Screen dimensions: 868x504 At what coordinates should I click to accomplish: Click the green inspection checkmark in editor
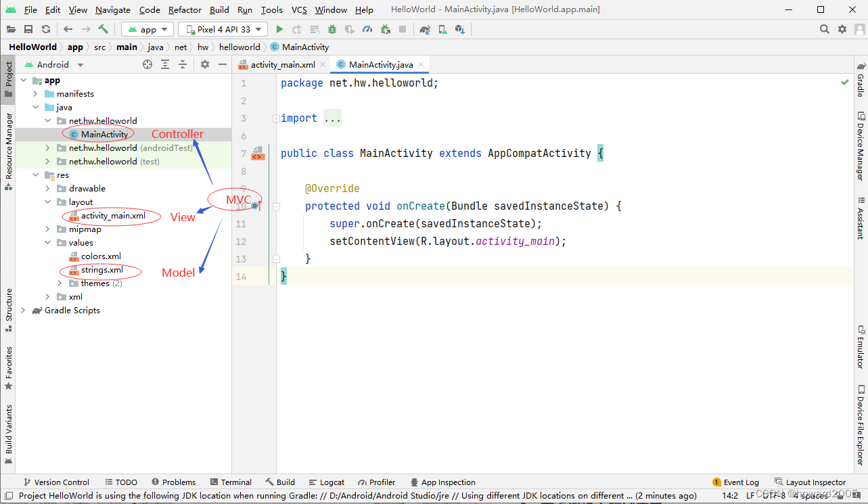[x=845, y=82]
